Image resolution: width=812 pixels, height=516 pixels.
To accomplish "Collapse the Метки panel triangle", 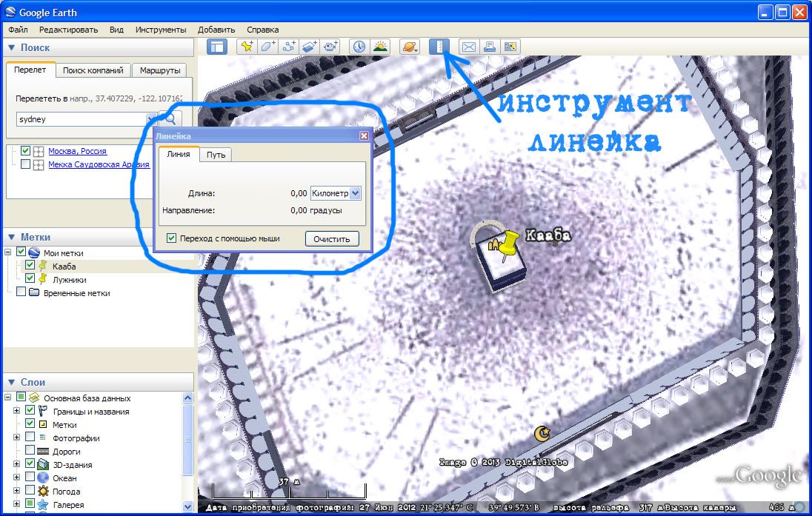I will 11,237.
